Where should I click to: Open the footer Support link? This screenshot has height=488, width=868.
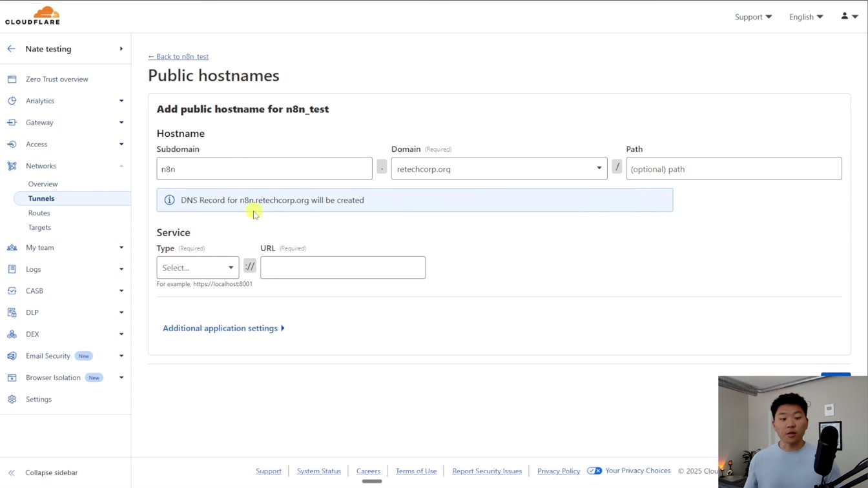coord(268,471)
